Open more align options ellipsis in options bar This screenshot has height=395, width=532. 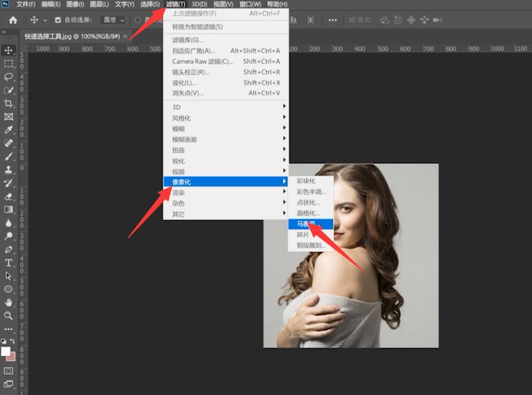[332, 20]
